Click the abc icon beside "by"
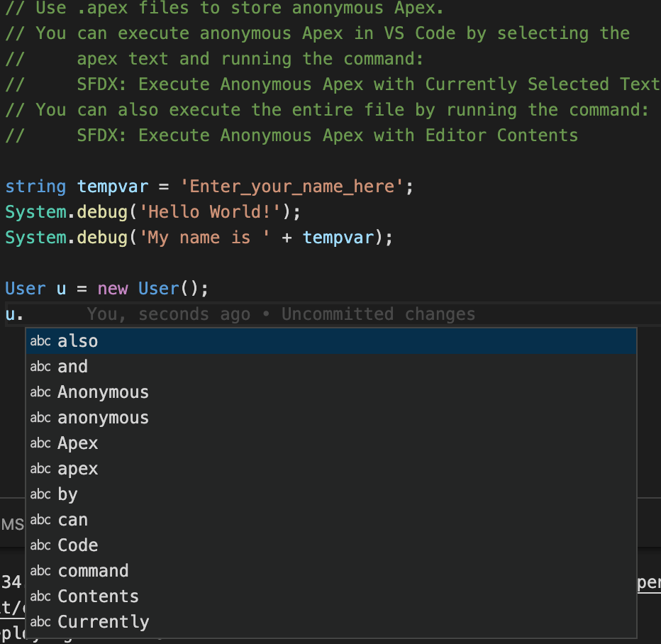Viewport: 661px width, 644px height. pyautogui.click(x=40, y=494)
